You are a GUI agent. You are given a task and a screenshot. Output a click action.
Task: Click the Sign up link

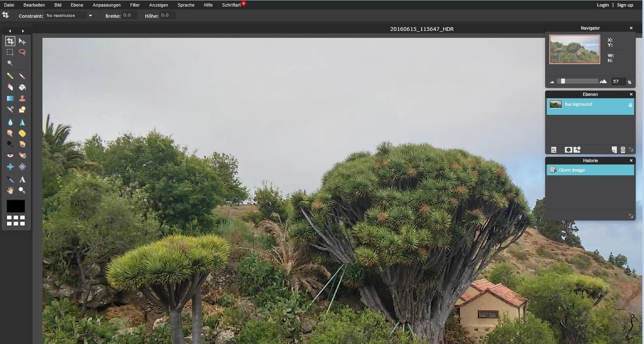coord(625,5)
